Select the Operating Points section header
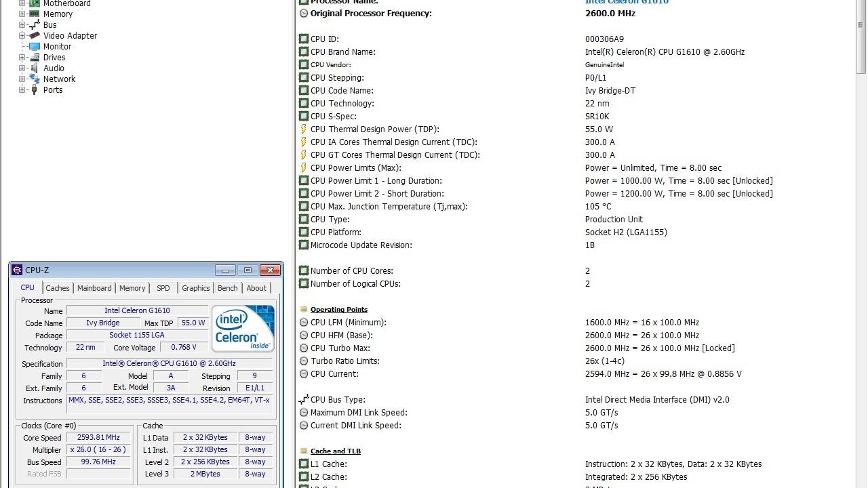 point(339,310)
